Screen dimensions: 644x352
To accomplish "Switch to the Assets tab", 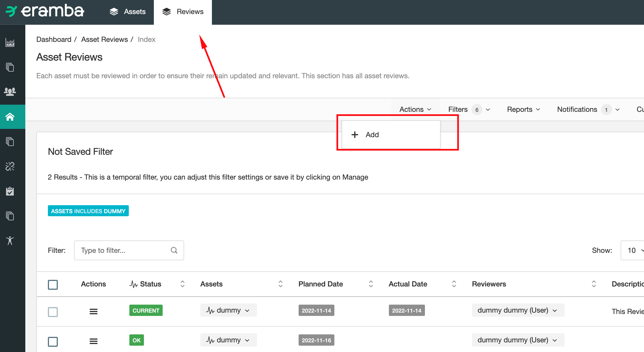I will [x=127, y=12].
